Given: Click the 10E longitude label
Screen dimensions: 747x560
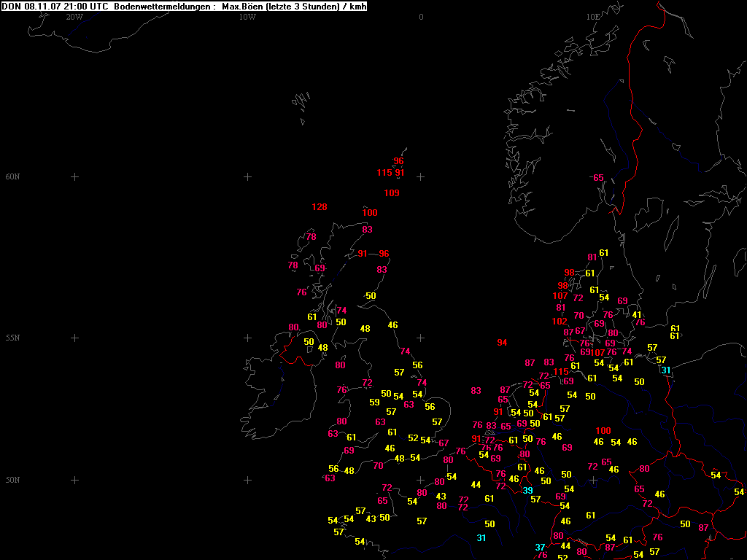Looking at the screenshot, I should [593, 17].
